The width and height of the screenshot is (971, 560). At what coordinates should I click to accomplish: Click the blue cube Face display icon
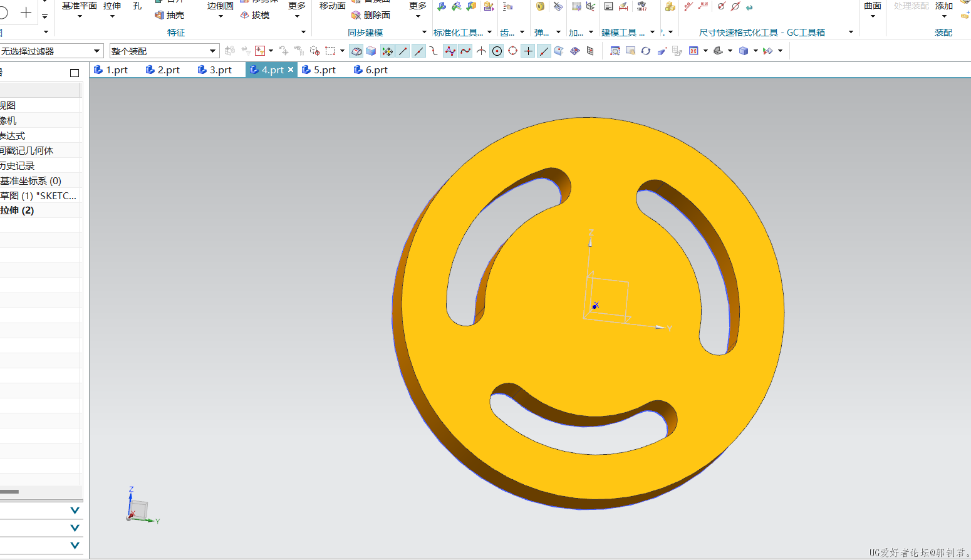pyautogui.click(x=744, y=51)
